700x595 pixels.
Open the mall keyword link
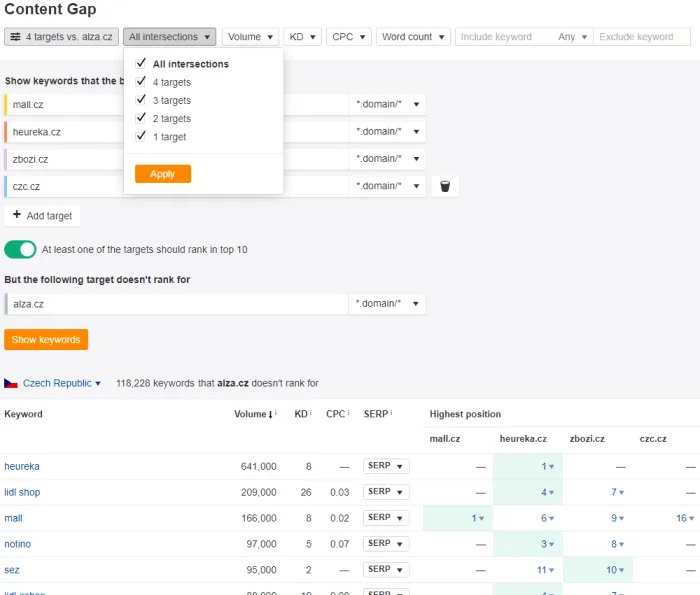point(13,518)
